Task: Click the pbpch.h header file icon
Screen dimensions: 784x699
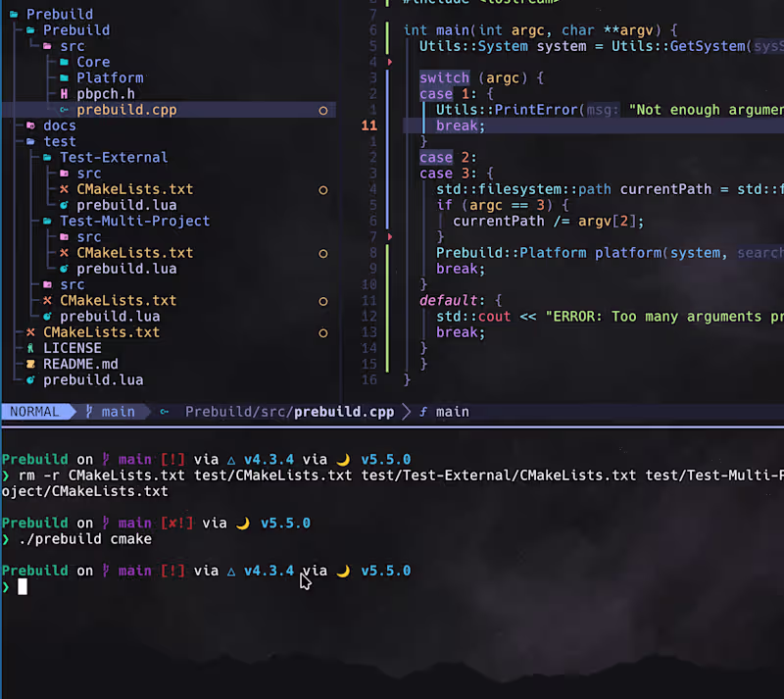Action: pyautogui.click(x=64, y=94)
